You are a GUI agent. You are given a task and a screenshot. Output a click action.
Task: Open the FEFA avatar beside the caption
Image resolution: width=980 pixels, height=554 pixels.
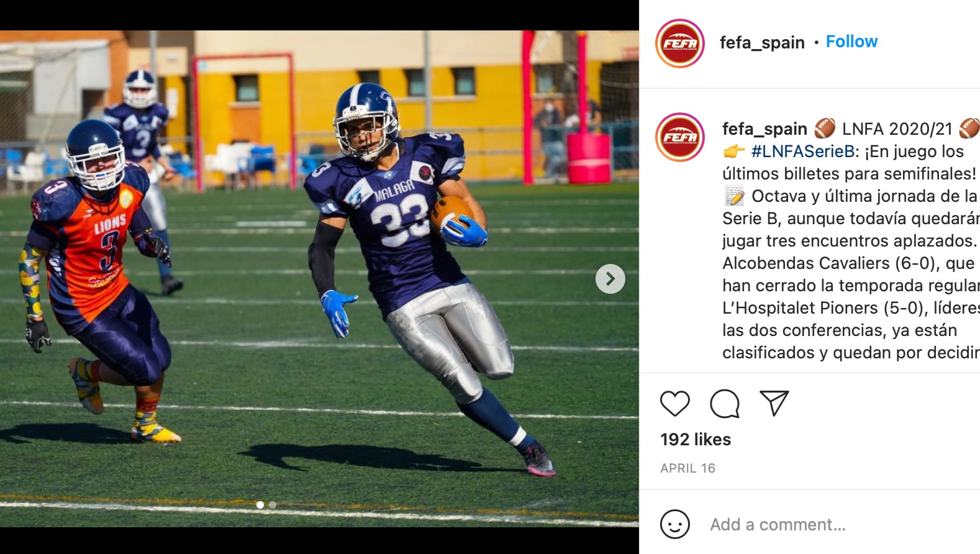click(680, 137)
